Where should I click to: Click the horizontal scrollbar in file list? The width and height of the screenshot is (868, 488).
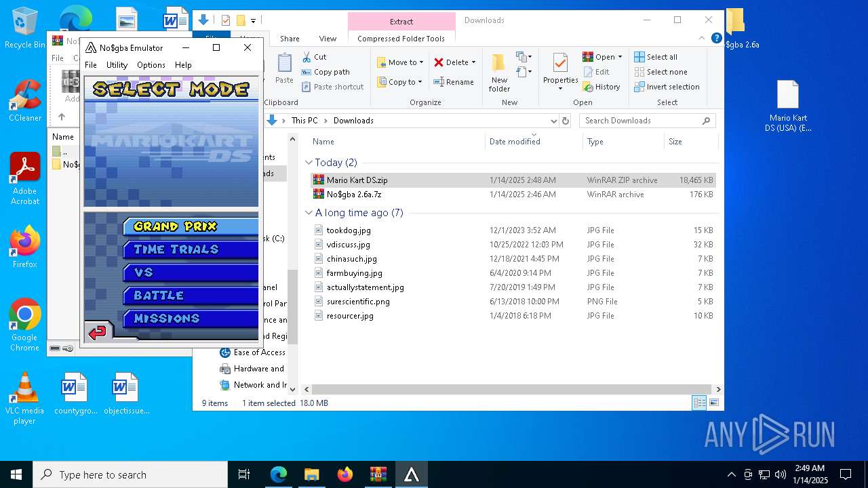click(x=513, y=390)
